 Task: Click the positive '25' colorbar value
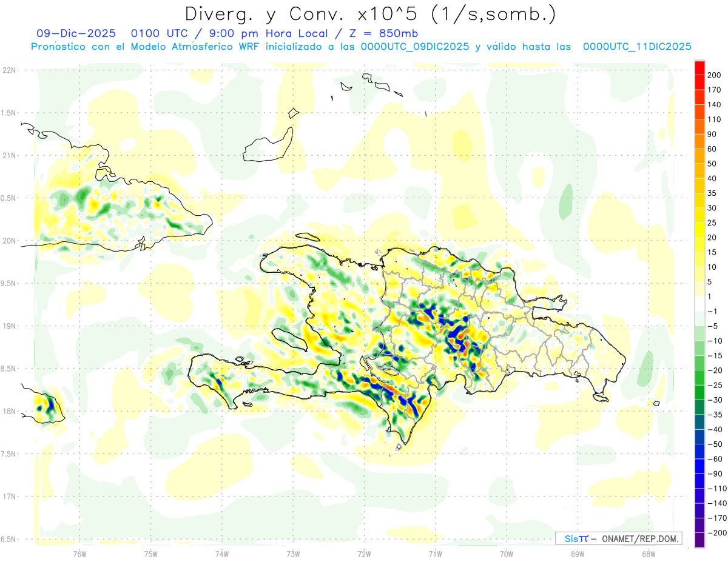click(x=713, y=222)
